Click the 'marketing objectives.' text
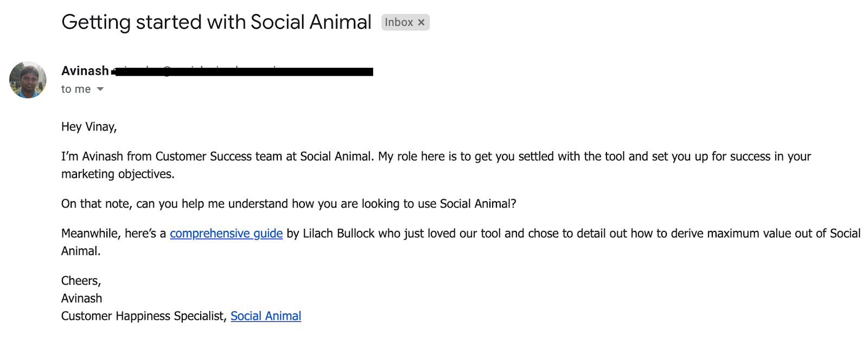The height and width of the screenshot is (348, 868). click(x=118, y=174)
